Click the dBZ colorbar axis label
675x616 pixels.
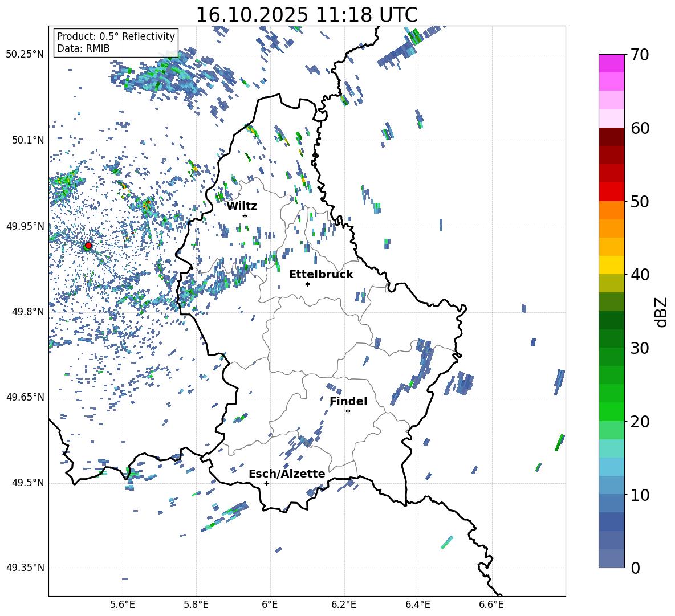click(661, 312)
